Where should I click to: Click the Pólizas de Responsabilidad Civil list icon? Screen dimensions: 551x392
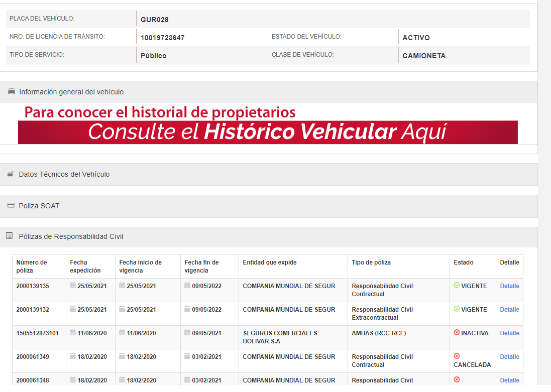coord(9,236)
